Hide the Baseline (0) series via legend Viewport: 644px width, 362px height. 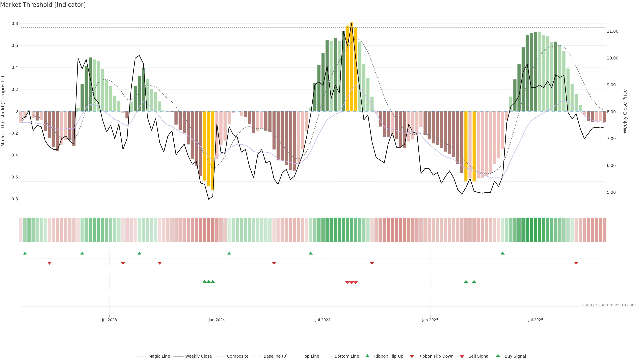point(275,356)
